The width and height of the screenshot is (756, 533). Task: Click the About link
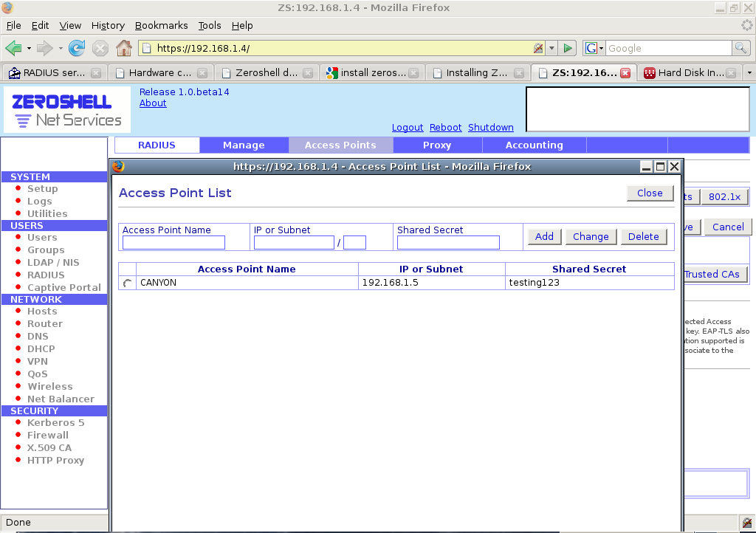pyautogui.click(x=153, y=103)
